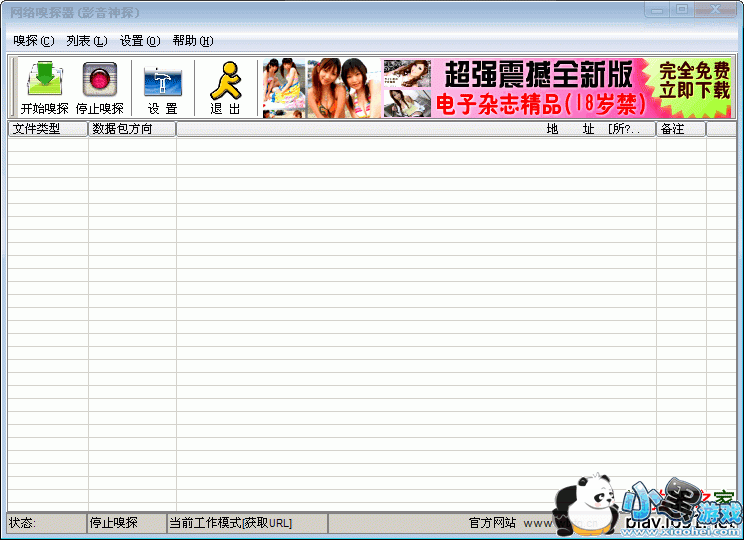
Task: Open the 官方网站 link in status bar
Action: pos(493,523)
